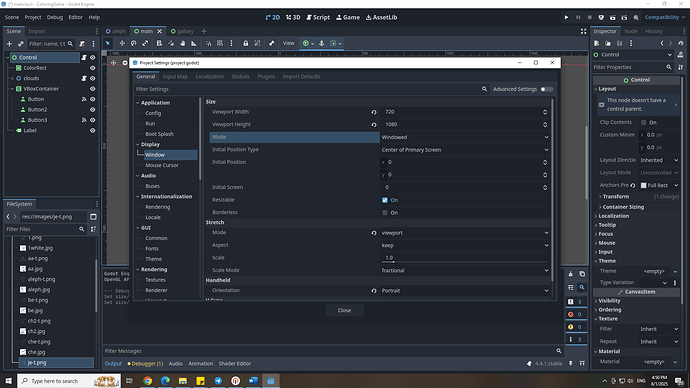Add a new node with the plus icon
Image resolution: width=690 pixels, height=388 pixels.
[9, 44]
